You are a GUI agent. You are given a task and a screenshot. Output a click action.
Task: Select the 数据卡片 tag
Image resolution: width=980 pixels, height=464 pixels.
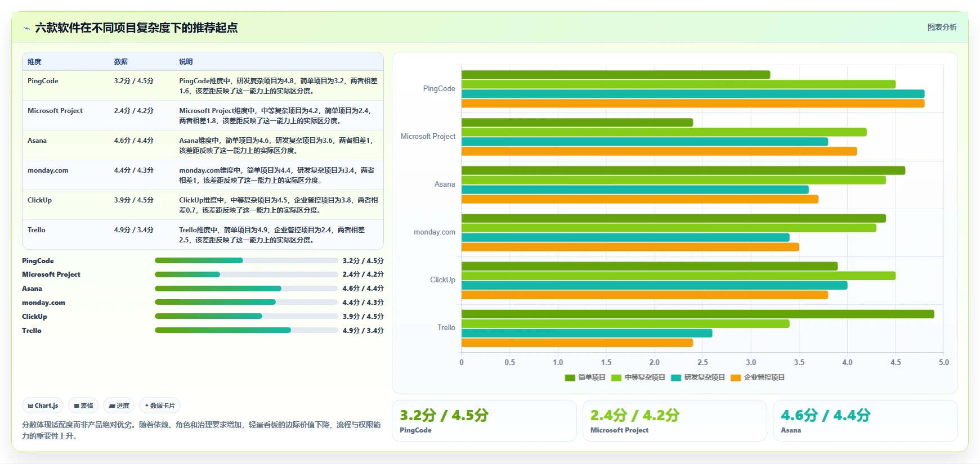point(160,406)
